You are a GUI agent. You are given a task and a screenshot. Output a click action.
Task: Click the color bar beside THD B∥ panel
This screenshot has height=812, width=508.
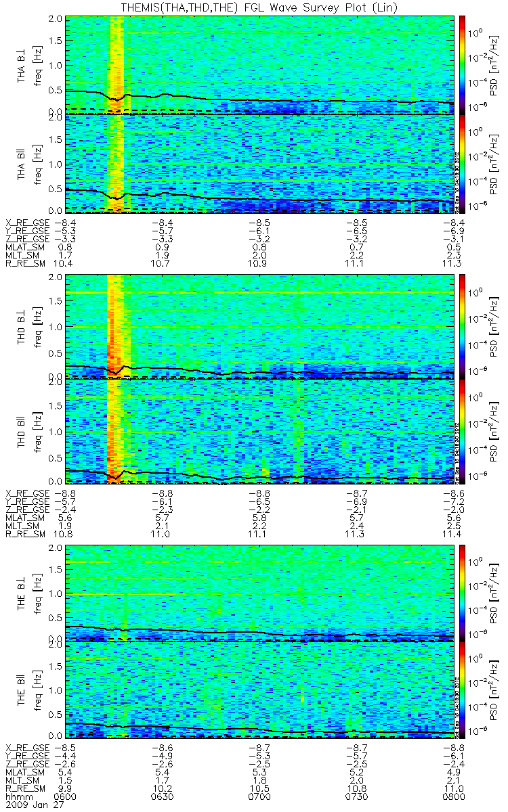click(463, 431)
